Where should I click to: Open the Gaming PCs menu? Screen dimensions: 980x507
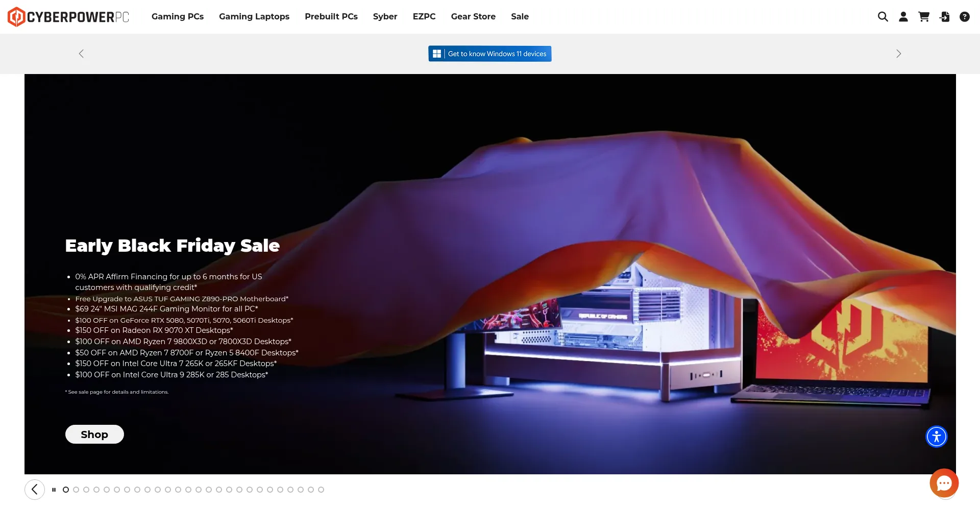(178, 16)
